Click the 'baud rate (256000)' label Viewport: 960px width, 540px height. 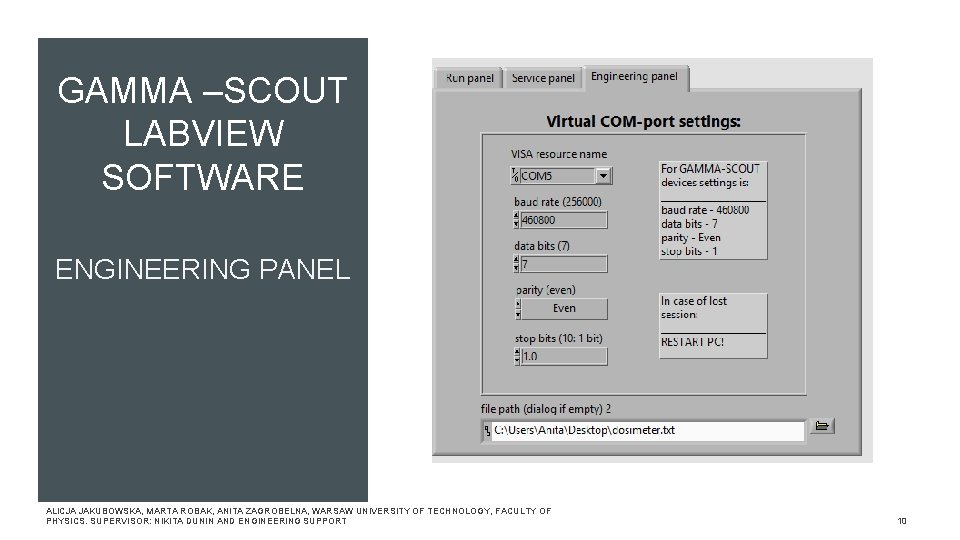click(x=558, y=202)
